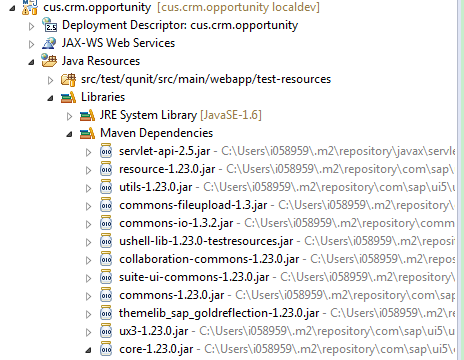Click the cus.crm.opportunity project icon
This screenshot has height=360, width=464.
[30, 7]
